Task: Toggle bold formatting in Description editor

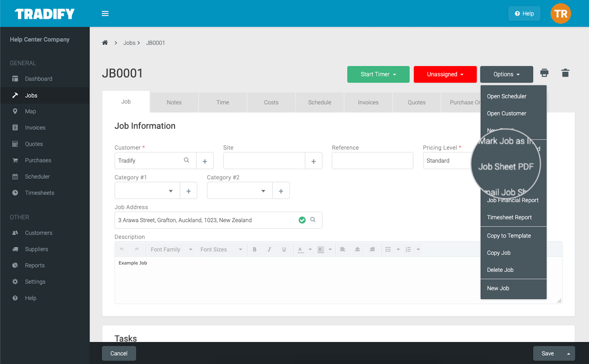Action: 255,249
